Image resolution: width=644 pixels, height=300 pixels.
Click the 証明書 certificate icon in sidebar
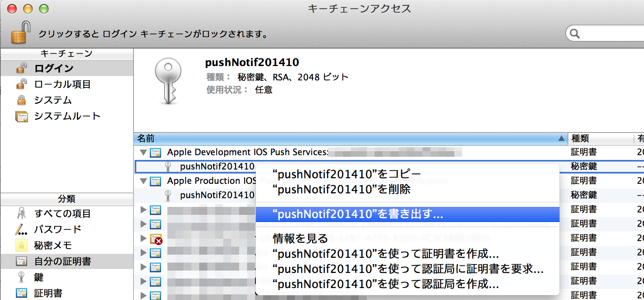coord(22,293)
